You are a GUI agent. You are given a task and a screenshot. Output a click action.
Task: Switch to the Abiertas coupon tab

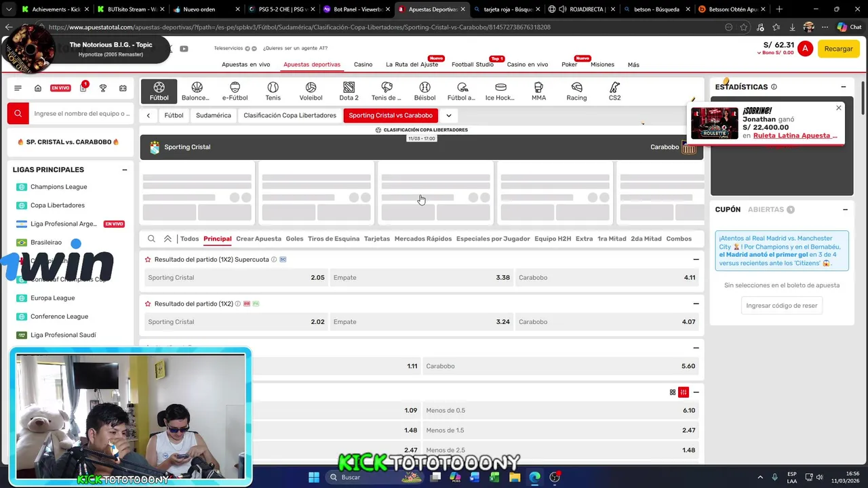point(770,209)
